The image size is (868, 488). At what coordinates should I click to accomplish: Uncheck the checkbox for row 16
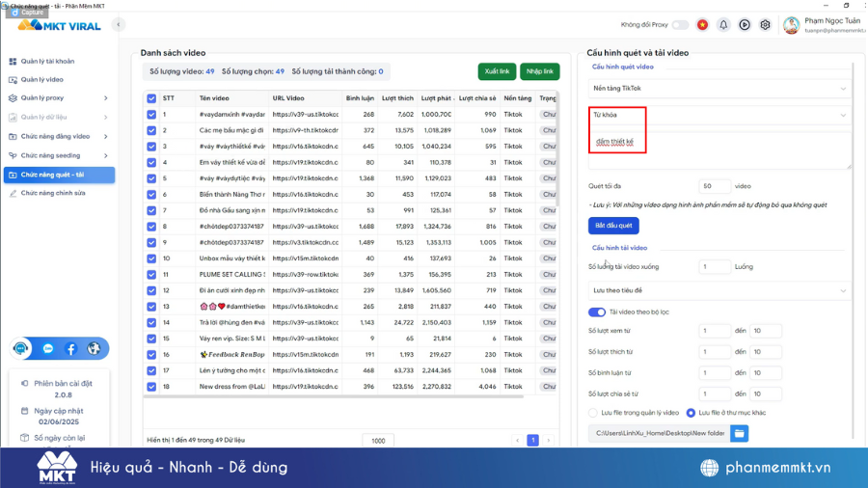[151, 355]
